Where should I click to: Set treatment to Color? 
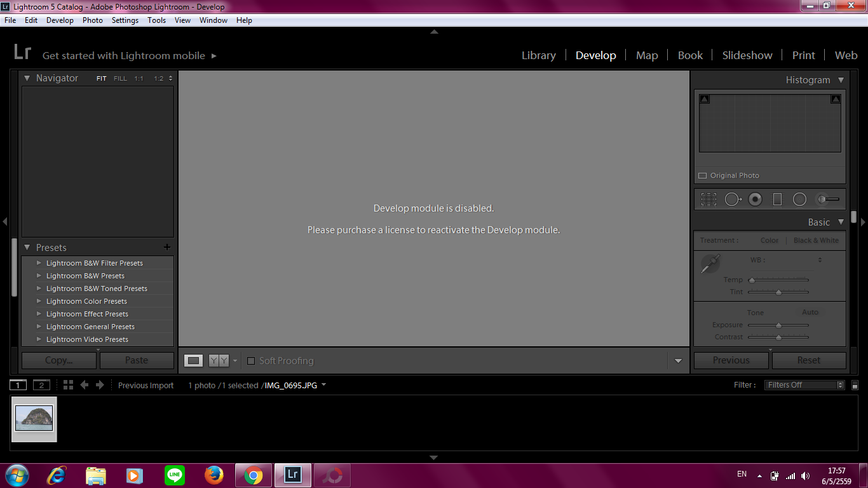pyautogui.click(x=770, y=240)
